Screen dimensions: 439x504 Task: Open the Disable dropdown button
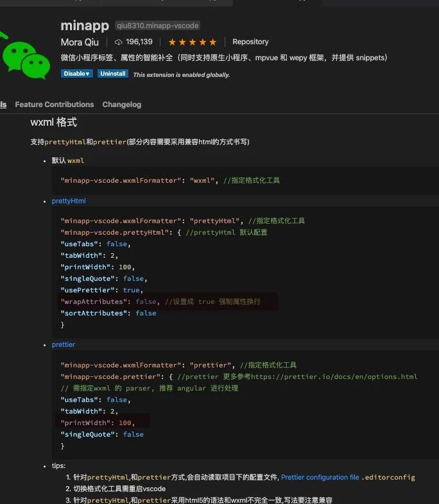pos(77,74)
